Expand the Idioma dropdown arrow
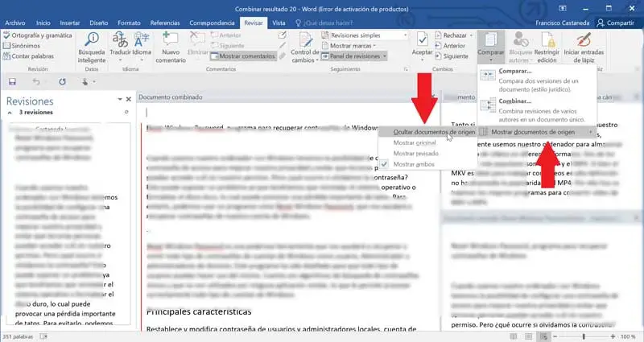Image resolution: width=644 pixels, height=342 pixels. click(x=142, y=60)
